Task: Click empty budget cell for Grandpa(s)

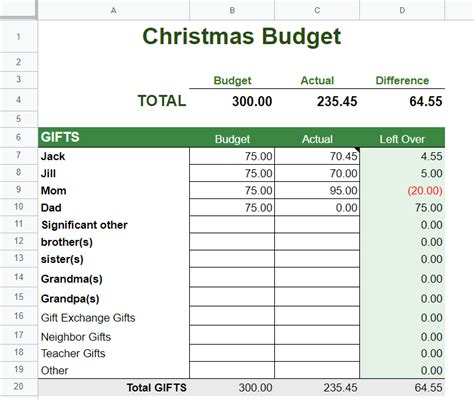Action: [232, 297]
